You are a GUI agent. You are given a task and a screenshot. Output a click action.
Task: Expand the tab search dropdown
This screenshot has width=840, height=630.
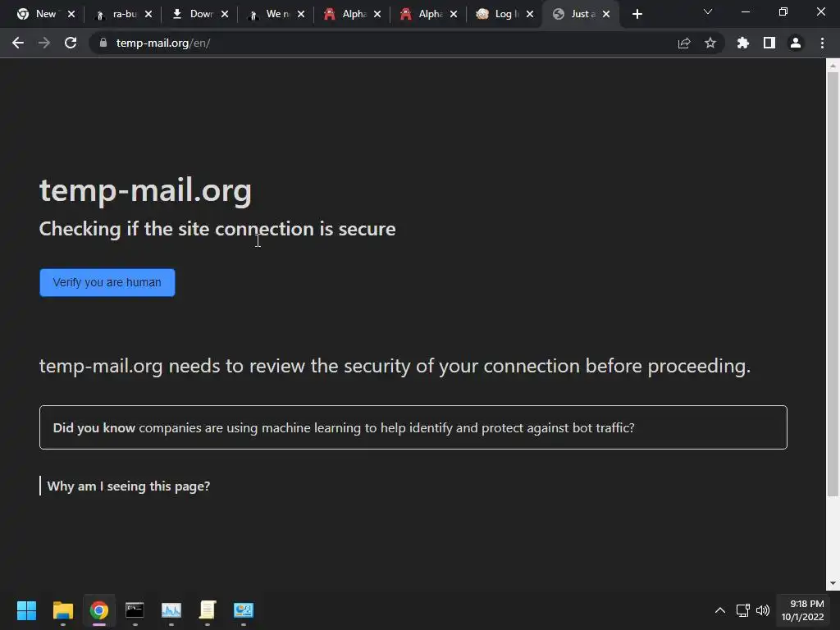click(708, 11)
